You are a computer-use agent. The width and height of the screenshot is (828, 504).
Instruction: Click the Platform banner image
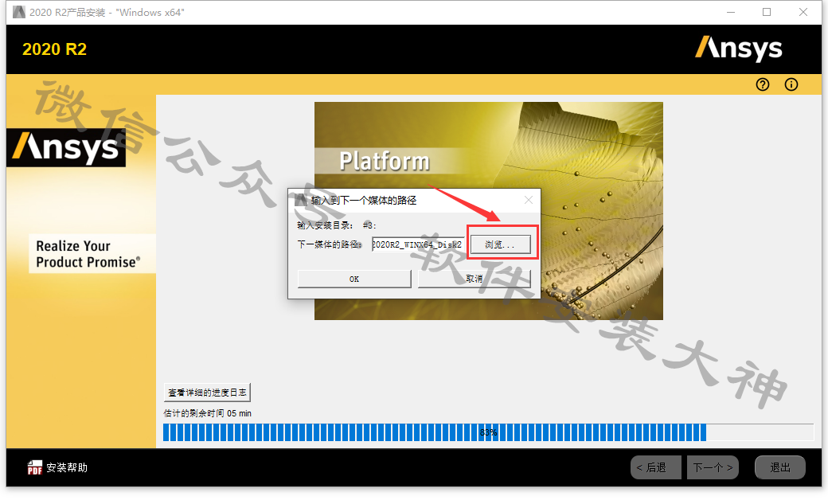pyautogui.click(x=489, y=211)
